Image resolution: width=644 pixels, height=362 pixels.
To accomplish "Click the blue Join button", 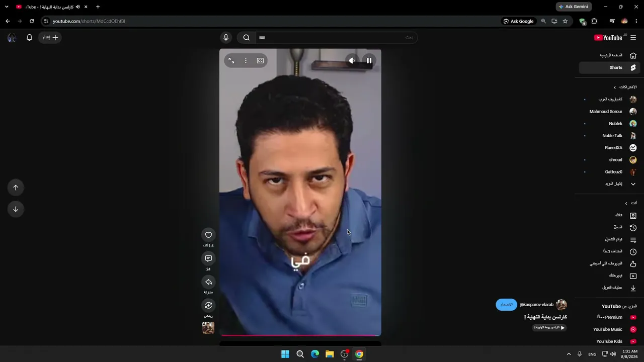I will pos(507,305).
